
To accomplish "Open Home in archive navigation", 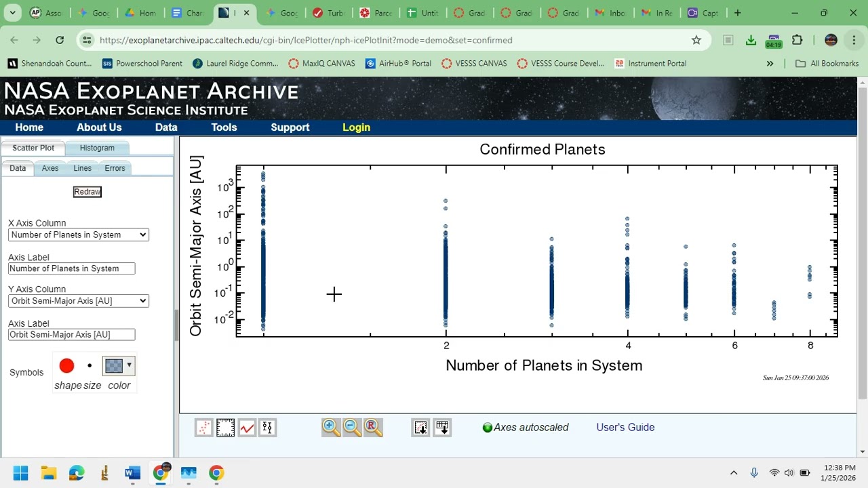I will 29,127.
